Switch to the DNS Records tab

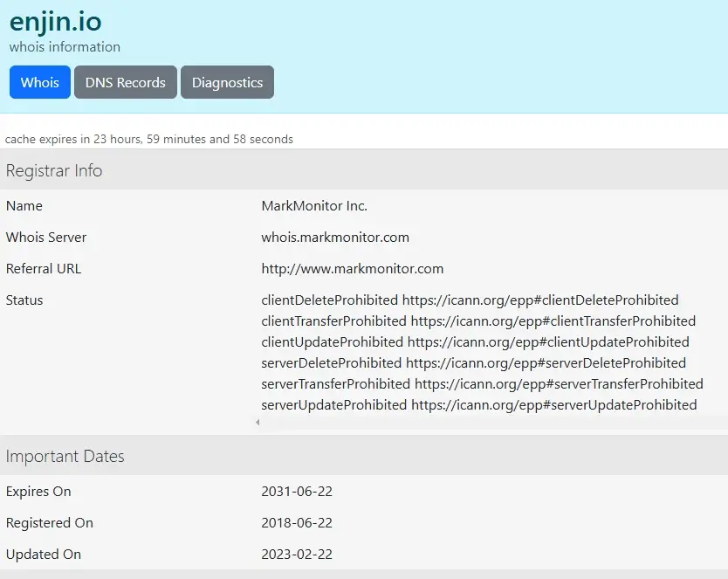125,82
